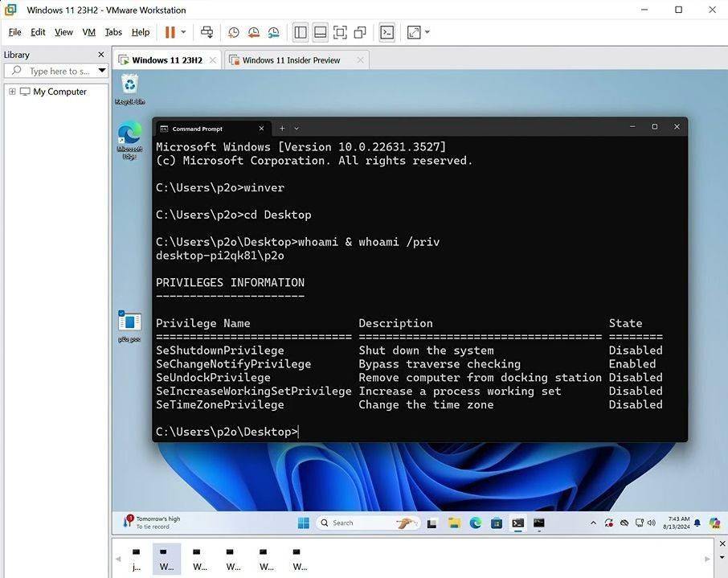Close the Library panel
This screenshot has height=578, width=728.
(x=101, y=55)
